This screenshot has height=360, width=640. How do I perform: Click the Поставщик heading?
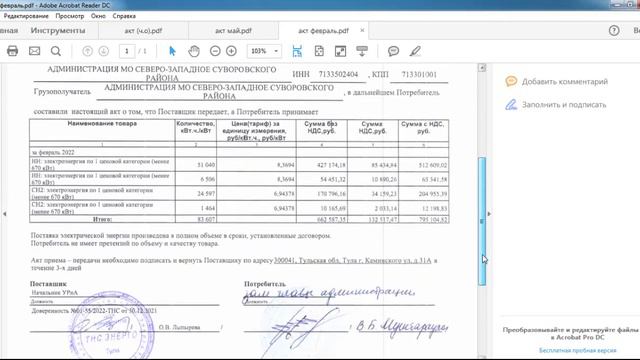tap(48, 283)
